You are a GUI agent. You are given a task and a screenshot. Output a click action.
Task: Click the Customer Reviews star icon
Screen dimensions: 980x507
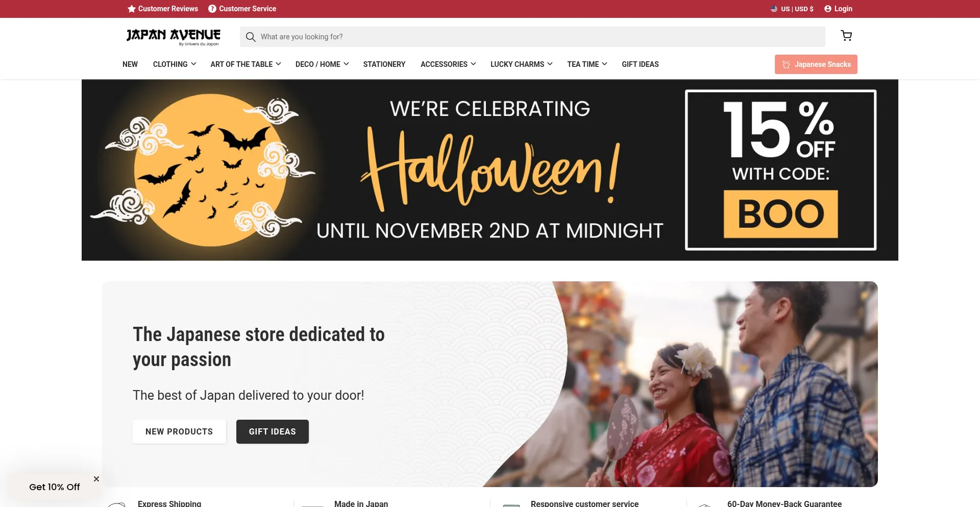click(x=132, y=9)
